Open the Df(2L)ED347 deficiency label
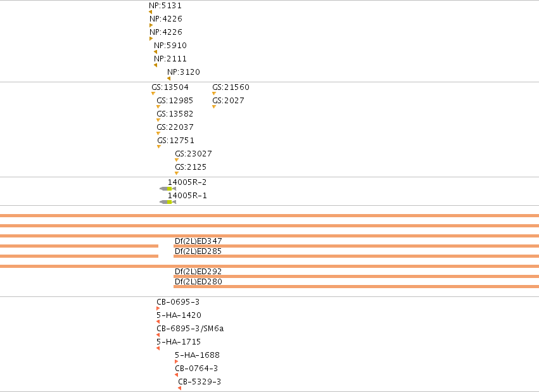Screen dimensions: 539x392 pyautogui.click(x=198, y=241)
